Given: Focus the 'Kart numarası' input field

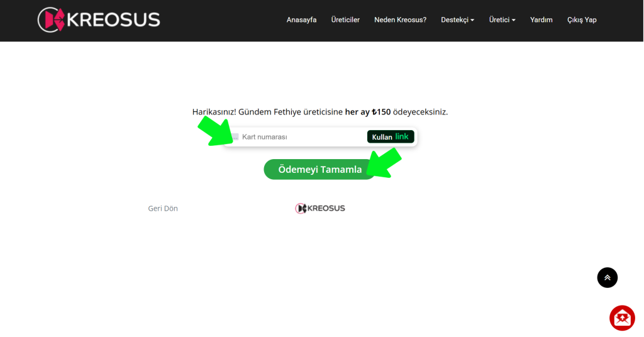Looking at the screenshot, I should [x=296, y=137].
